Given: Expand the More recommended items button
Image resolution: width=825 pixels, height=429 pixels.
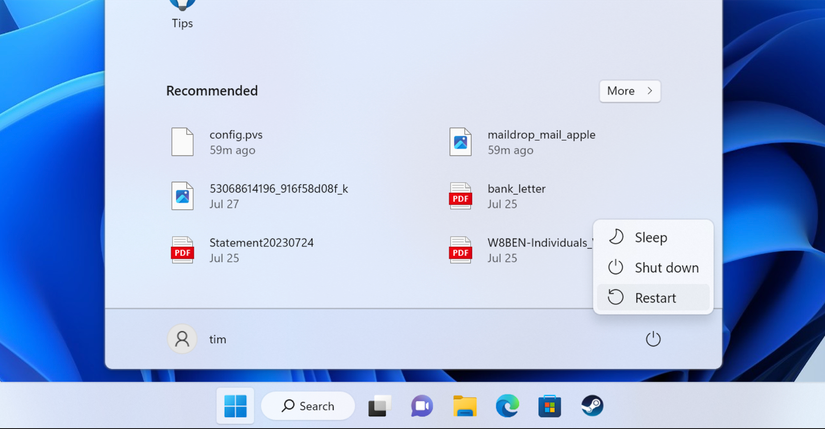Looking at the screenshot, I should [630, 91].
